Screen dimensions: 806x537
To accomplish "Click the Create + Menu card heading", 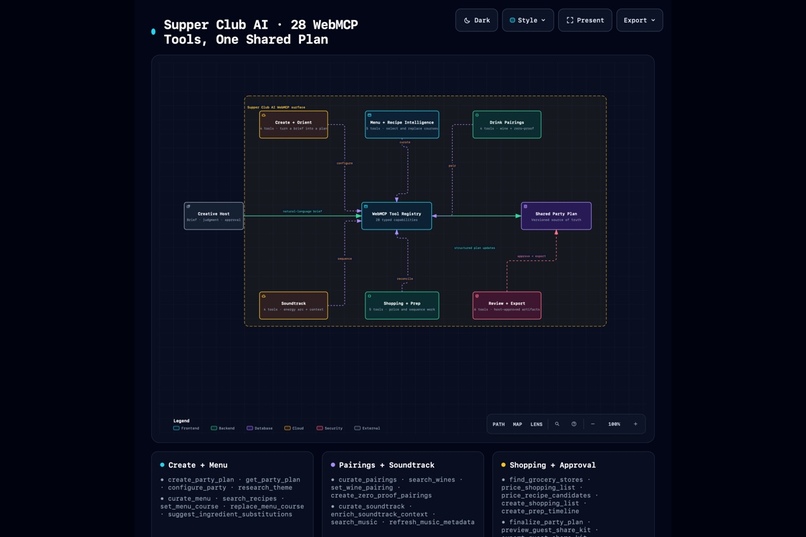I will tap(198, 465).
